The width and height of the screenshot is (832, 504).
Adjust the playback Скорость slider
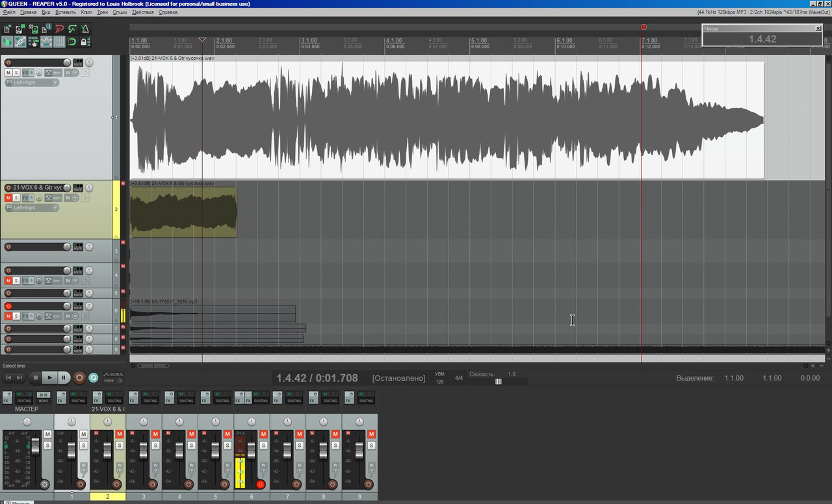pyautogui.click(x=499, y=382)
